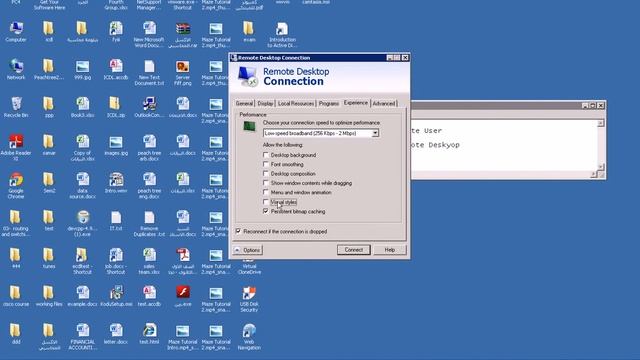Select the Server Fiff.png icon
The image size is (640, 360).
(183, 72)
